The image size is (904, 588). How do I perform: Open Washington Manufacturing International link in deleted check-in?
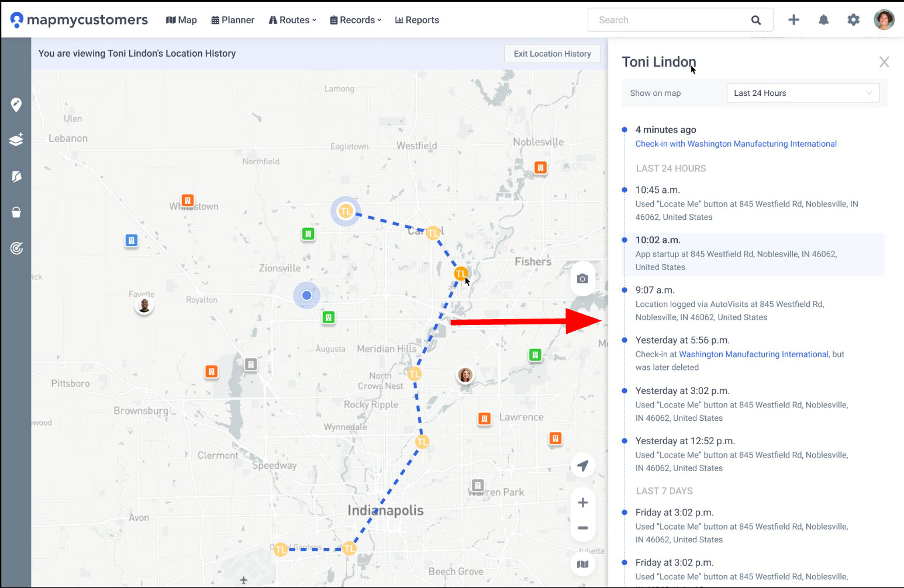(x=754, y=354)
